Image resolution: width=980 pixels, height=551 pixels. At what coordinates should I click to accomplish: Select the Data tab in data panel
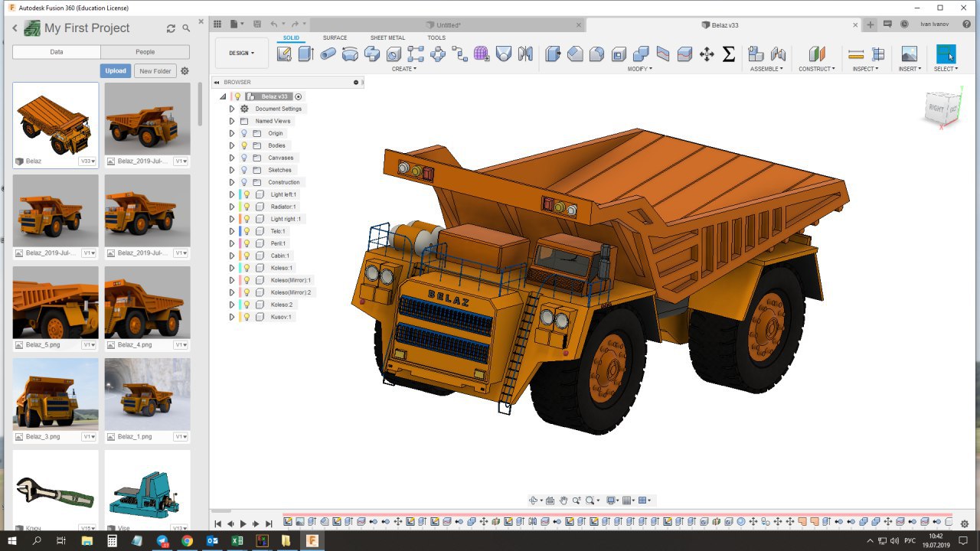pos(57,52)
